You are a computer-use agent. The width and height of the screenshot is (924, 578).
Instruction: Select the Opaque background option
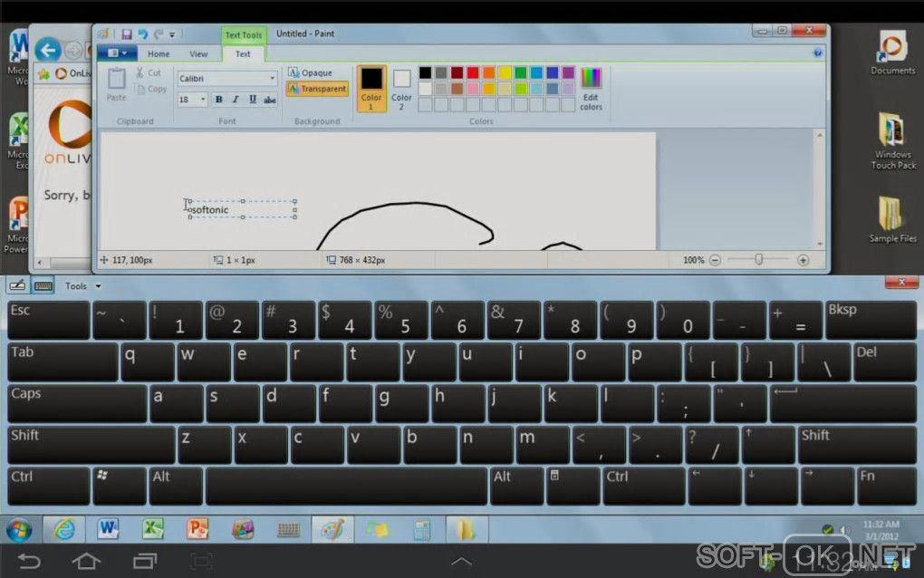311,72
